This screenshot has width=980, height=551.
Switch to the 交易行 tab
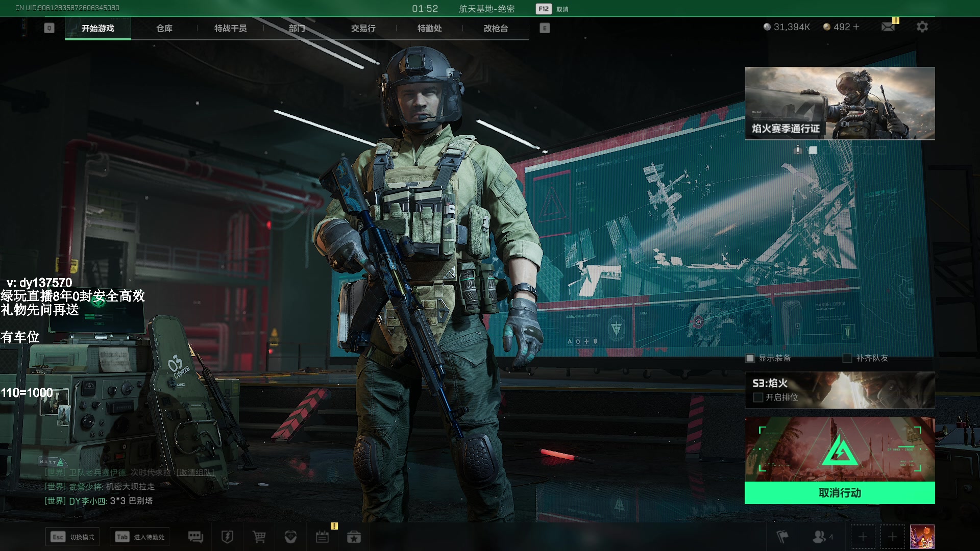point(363,28)
